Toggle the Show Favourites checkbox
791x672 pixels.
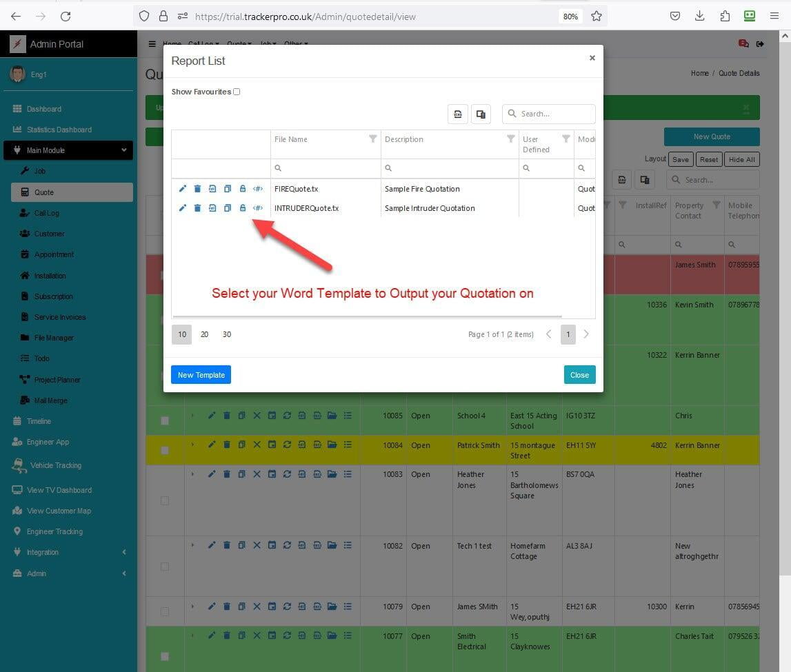[237, 92]
